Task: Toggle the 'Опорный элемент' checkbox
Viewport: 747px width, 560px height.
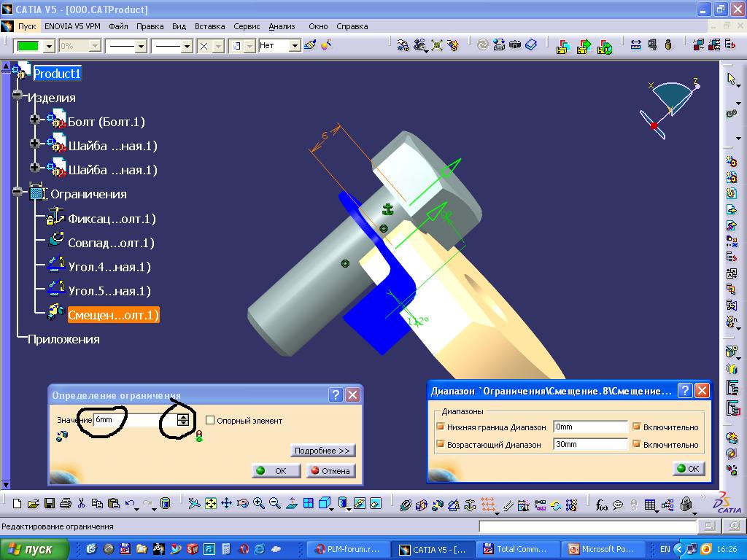Action: pos(210,420)
